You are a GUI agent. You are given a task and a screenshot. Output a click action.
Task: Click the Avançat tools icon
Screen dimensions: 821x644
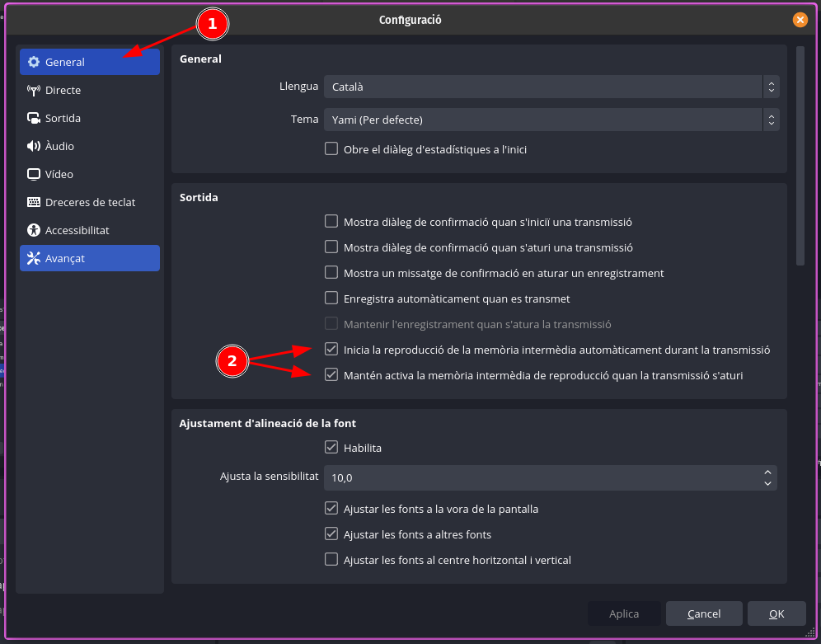[x=34, y=258]
